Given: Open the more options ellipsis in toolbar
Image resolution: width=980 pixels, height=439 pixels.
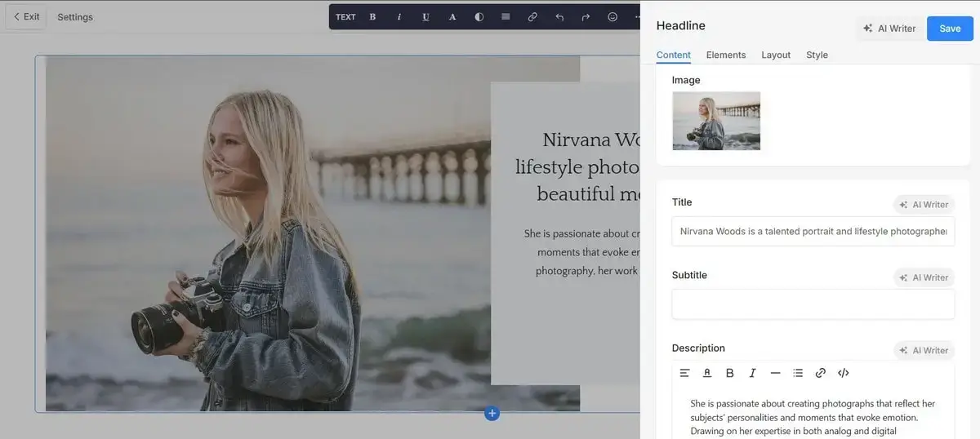Looking at the screenshot, I should tap(637, 16).
